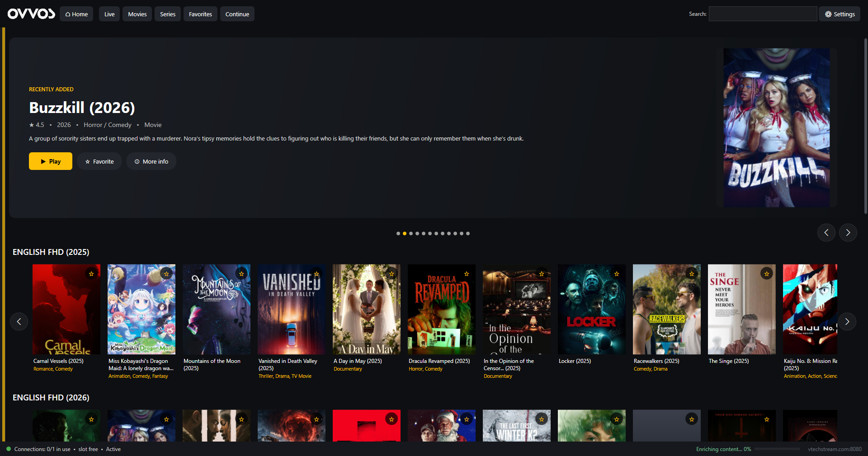
Task: Star the red 2026 poster
Action: (392, 419)
